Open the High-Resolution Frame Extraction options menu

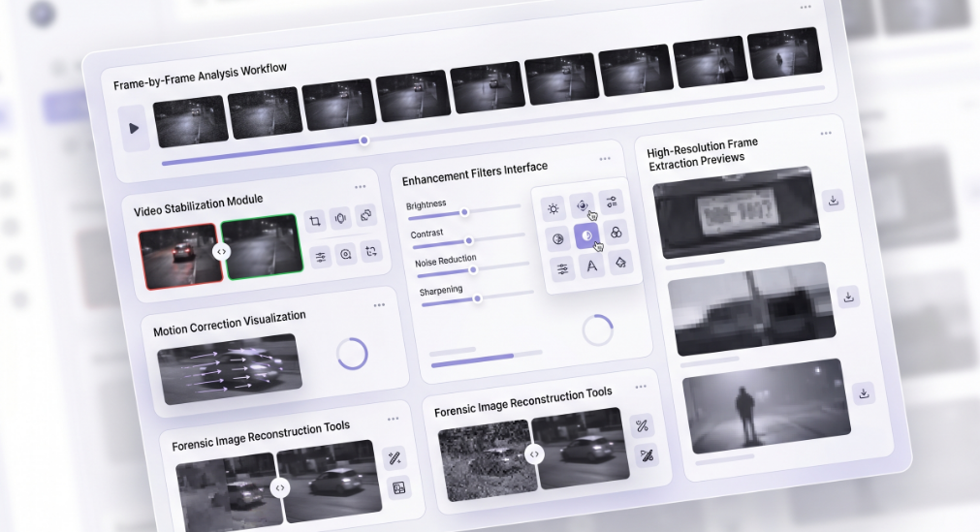coord(826,133)
